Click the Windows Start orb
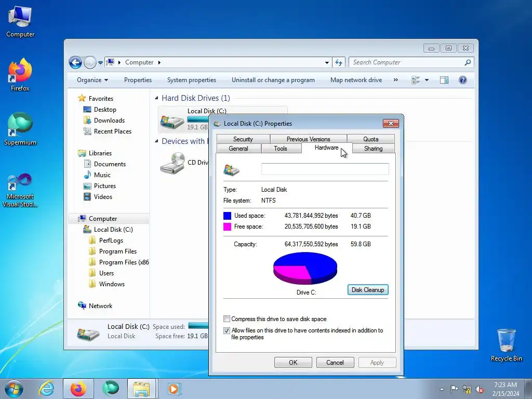The width and height of the screenshot is (532, 399). tap(14, 389)
